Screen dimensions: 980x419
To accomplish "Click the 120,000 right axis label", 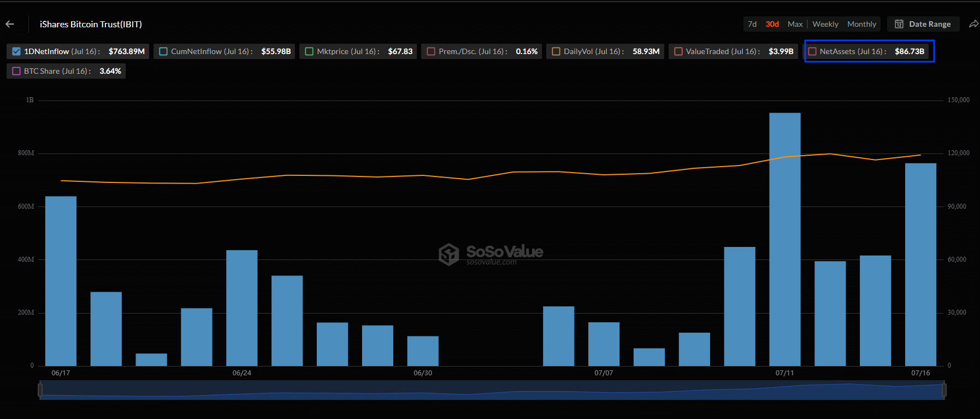I will point(959,153).
